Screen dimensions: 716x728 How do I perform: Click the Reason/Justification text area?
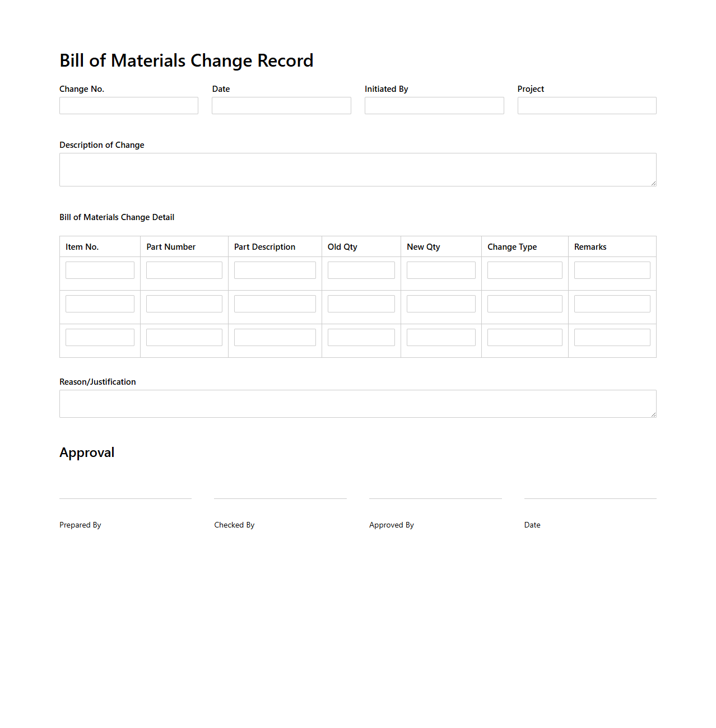[357, 403]
